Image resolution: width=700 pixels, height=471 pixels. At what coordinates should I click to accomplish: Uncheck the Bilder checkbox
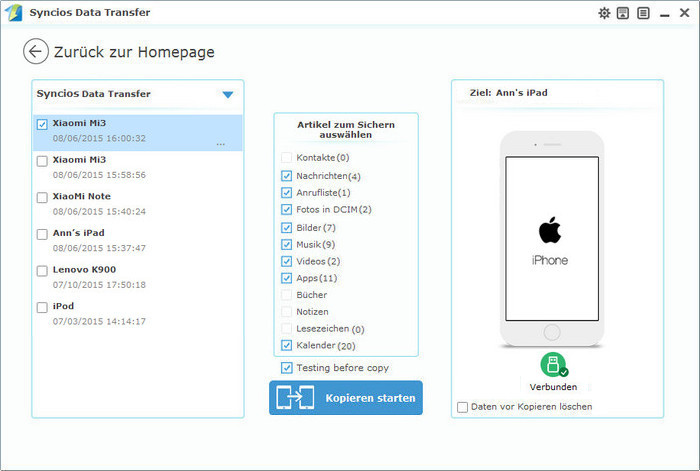pos(287,228)
